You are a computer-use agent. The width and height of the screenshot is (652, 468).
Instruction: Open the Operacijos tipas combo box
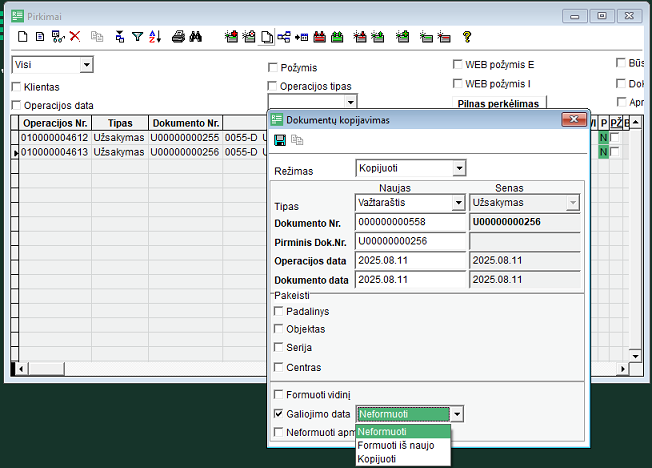point(351,102)
